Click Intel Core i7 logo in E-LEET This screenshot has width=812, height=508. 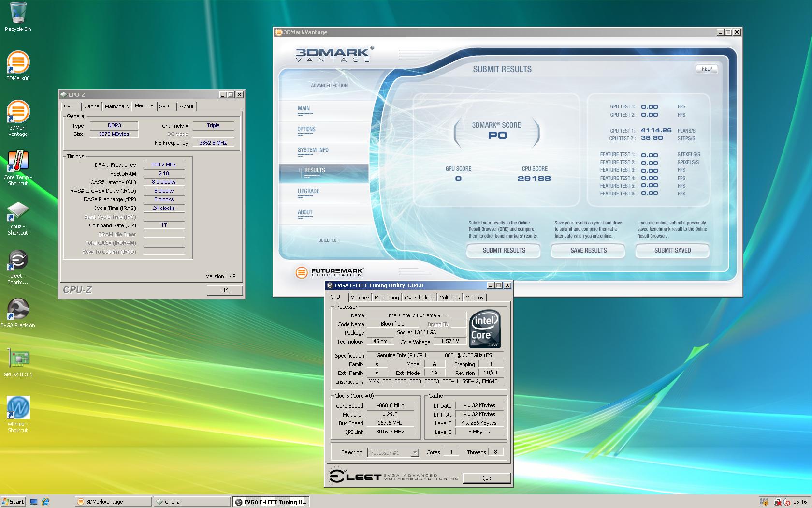(x=485, y=329)
